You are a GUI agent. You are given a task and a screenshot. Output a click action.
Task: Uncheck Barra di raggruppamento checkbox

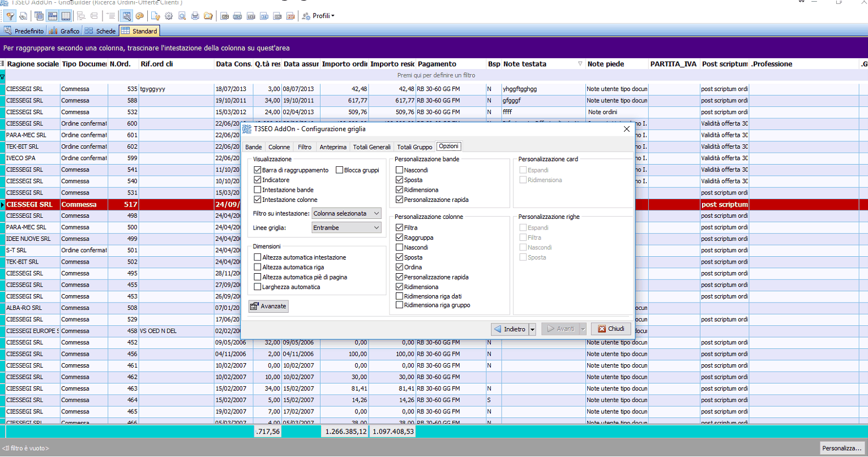tap(258, 170)
